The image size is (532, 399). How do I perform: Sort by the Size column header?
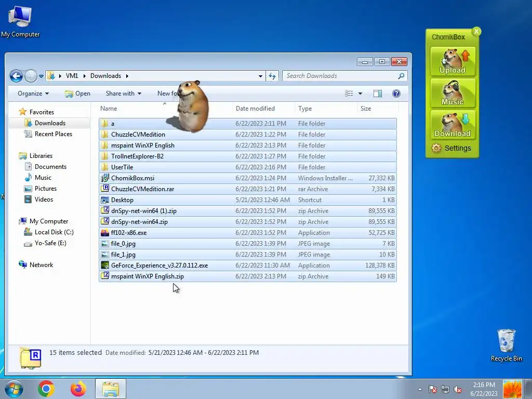(x=377, y=109)
